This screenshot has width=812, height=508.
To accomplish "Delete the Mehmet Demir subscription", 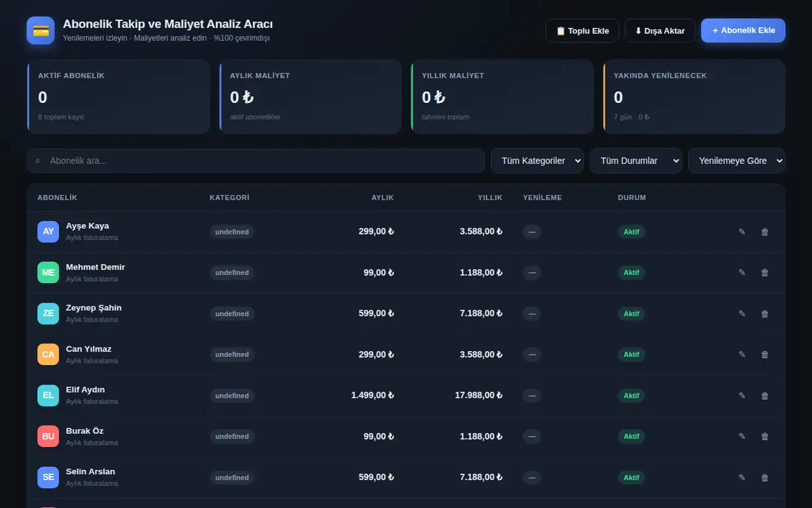I will pos(765,272).
